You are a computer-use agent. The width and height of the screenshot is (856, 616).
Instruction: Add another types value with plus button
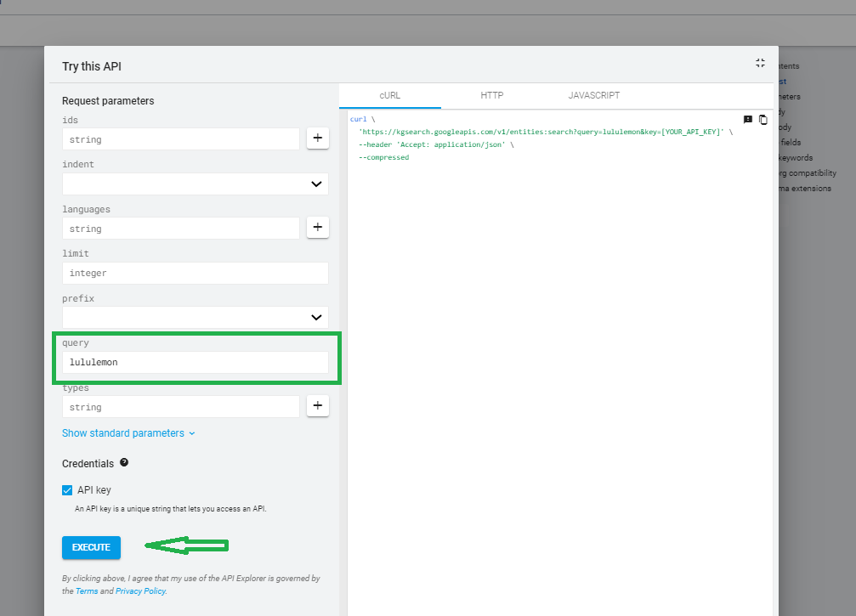[x=318, y=406]
